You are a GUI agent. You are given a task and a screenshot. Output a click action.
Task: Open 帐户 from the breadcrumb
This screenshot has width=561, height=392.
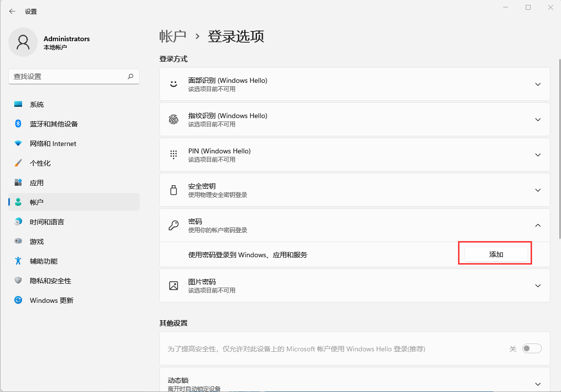(x=172, y=36)
